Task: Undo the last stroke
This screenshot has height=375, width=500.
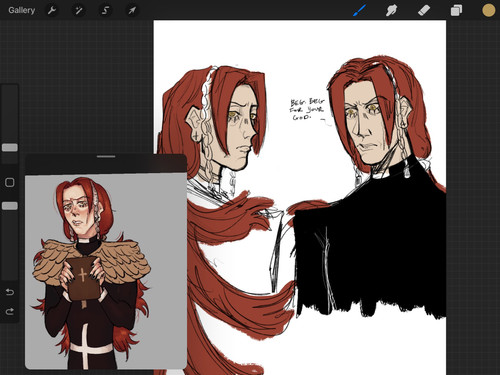Action: coord(10,292)
